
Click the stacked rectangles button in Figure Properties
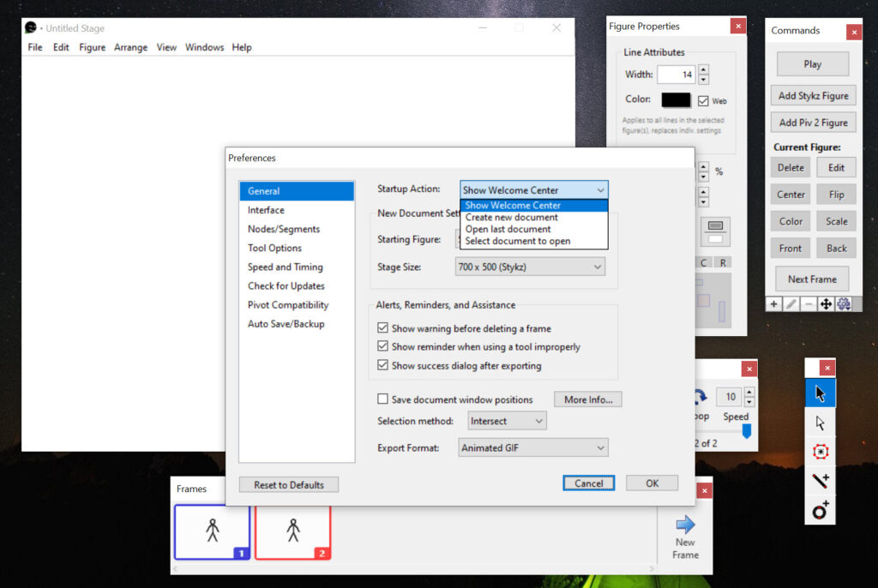coord(715,231)
